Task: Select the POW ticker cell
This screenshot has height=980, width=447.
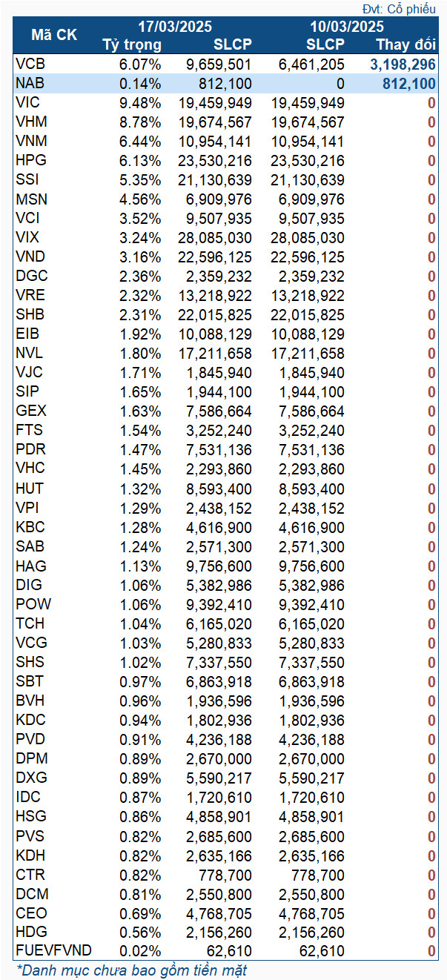Action: [33, 604]
